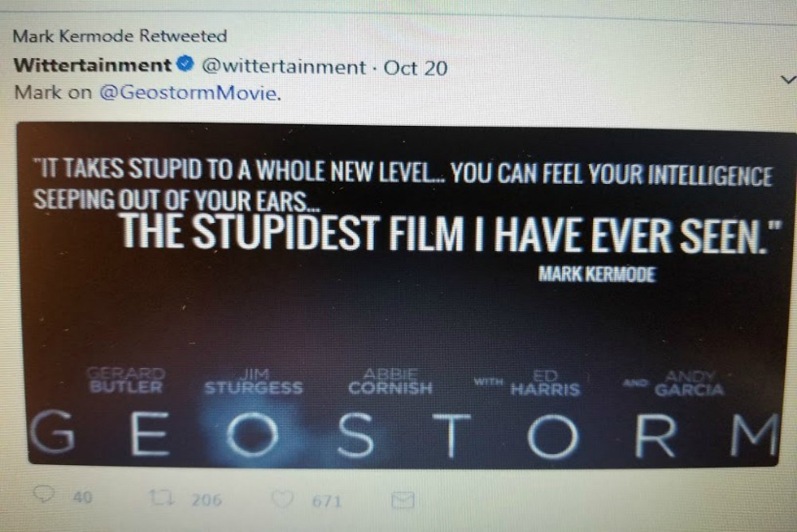Screen dimensions: 797x532
Task: Click the blue verified badge beside Wittertainment
Action: coord(186,64)
